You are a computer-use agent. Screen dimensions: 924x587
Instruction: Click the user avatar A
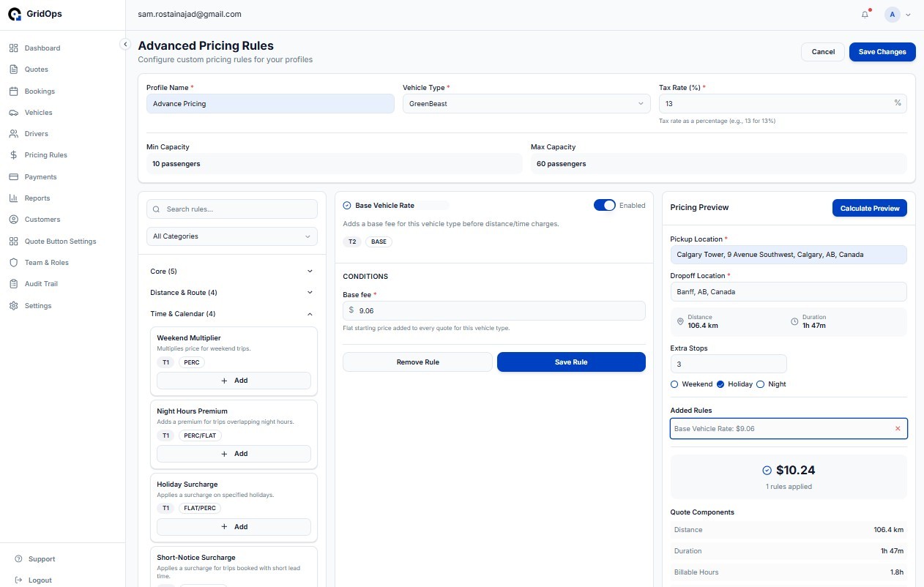click(x=892, y=14)
